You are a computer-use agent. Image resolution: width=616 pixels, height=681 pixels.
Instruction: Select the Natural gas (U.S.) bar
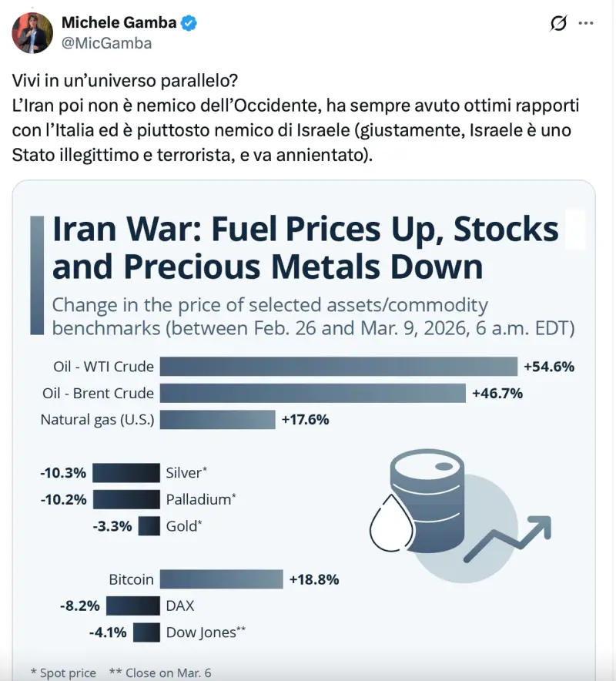coord(217,420)
